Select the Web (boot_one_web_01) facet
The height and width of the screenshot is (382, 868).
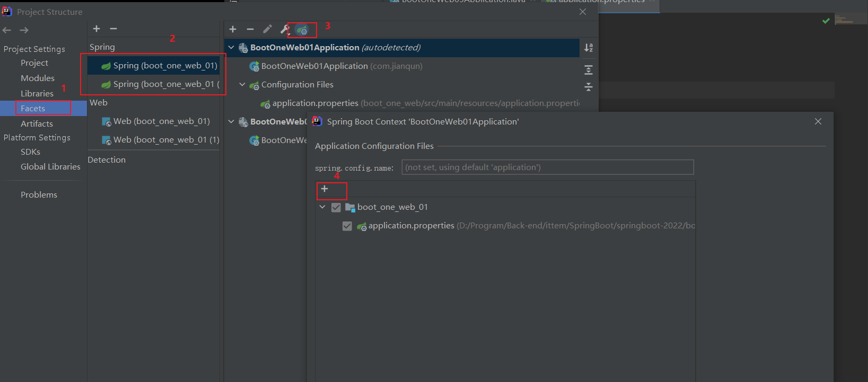coord(154,121)
